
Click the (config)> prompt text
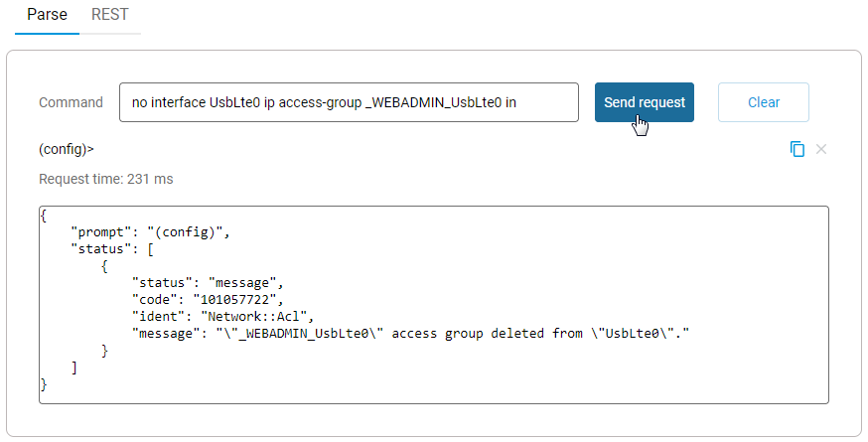tap(67, 150)
